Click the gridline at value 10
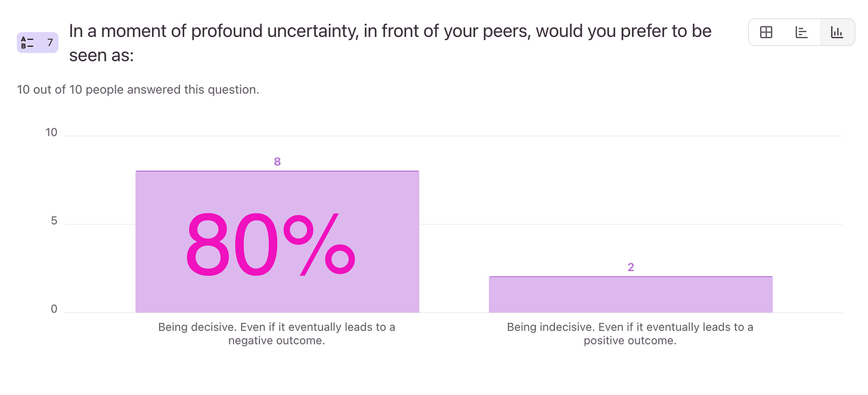The width and height of the screenshot is (868, 395). 453,136
